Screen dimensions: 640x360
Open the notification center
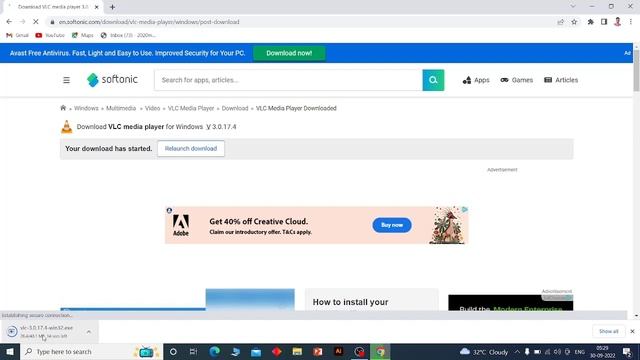[x=627, y=351]
